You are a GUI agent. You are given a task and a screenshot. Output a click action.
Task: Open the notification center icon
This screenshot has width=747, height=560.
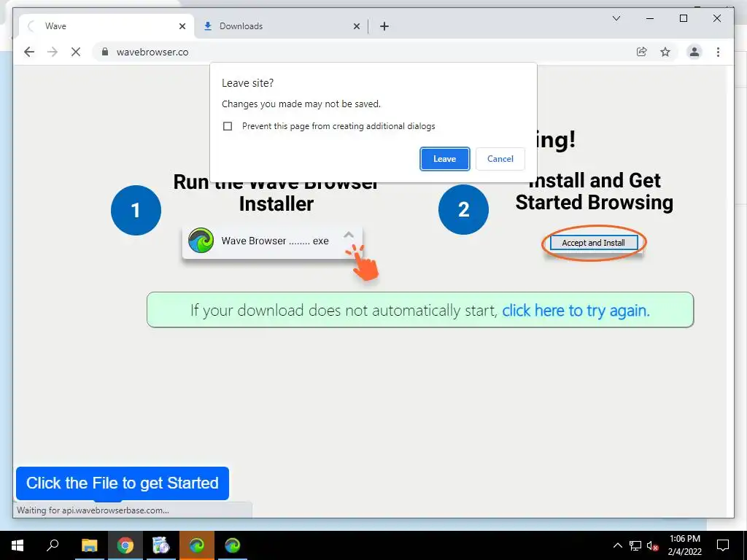(x=723, y=545)
